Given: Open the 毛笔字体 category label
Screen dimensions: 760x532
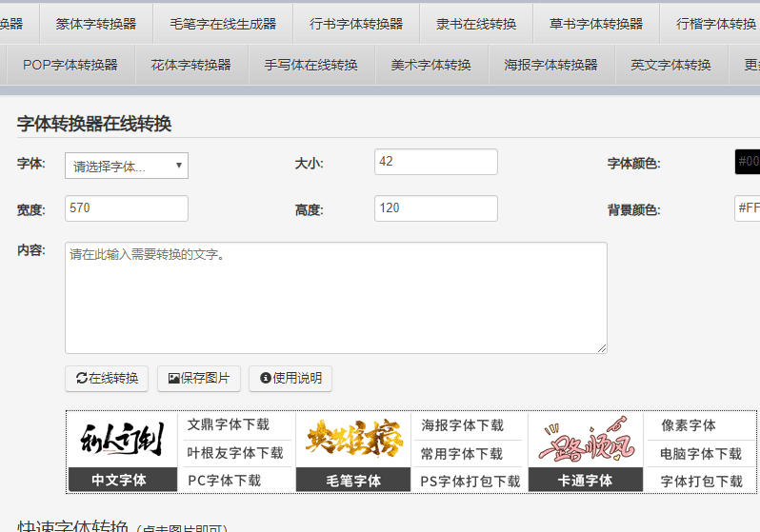Looking at the screenshot, I should (x=353, y=481).
